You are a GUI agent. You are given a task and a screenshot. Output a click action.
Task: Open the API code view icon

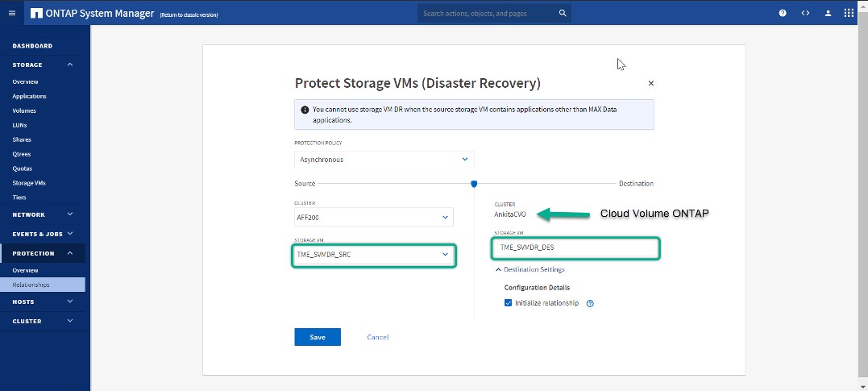click(804, 13)
